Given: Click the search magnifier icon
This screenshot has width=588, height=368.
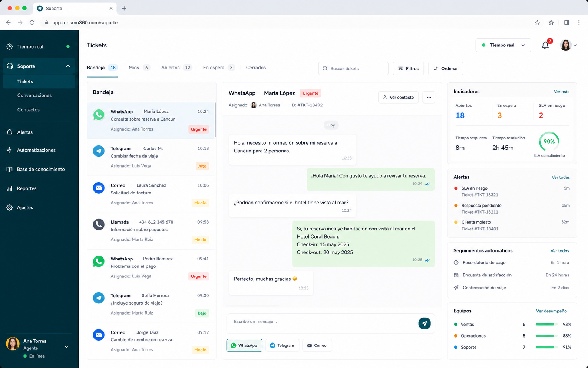Looking at the screenshot, I should [x=325, y=69].
